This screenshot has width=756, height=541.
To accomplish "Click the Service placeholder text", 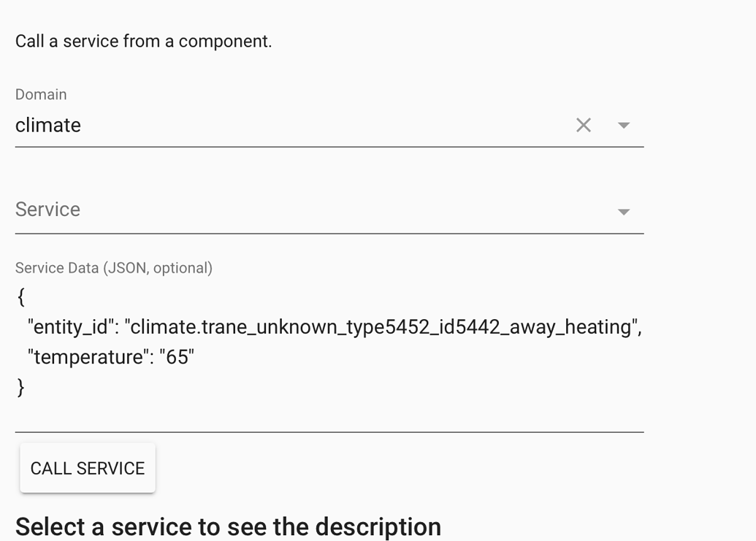I will click(x=48, y=210).
